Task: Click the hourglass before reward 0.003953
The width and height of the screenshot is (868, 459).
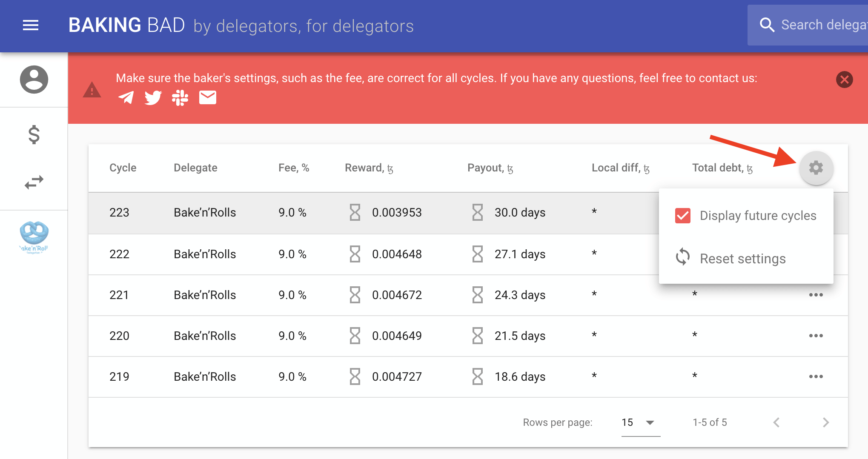Action: coord(355,212)
